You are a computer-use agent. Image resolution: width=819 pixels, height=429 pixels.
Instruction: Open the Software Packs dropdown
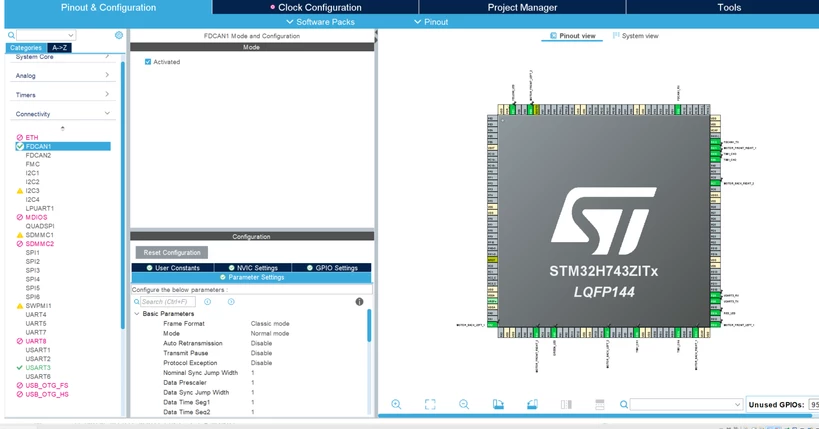coord(321,22)
